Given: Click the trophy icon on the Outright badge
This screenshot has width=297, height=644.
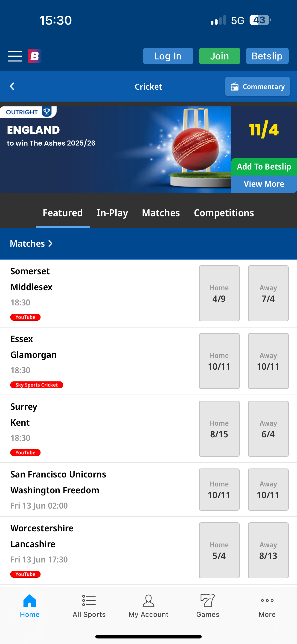Looking at the screenshot, I should [46, 112].
